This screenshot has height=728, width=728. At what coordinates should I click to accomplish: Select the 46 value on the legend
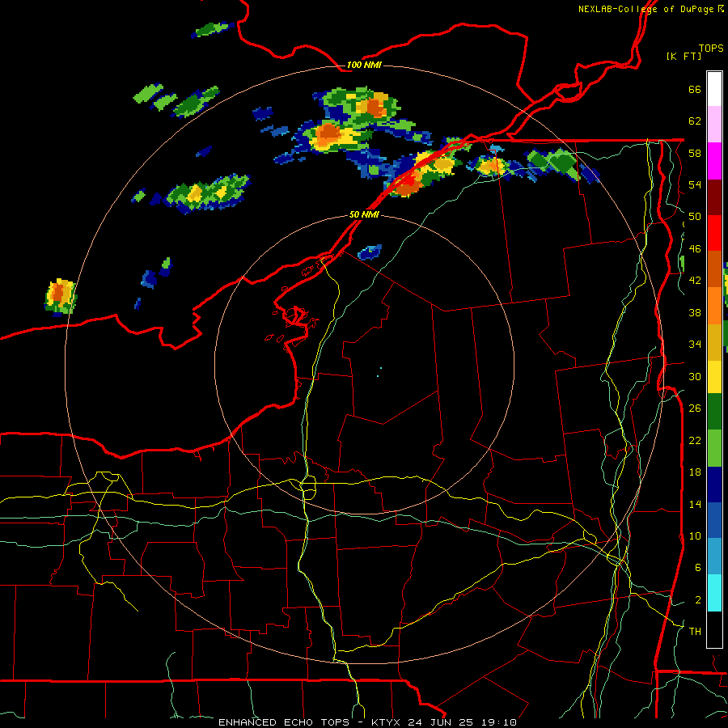click(695, 249)
